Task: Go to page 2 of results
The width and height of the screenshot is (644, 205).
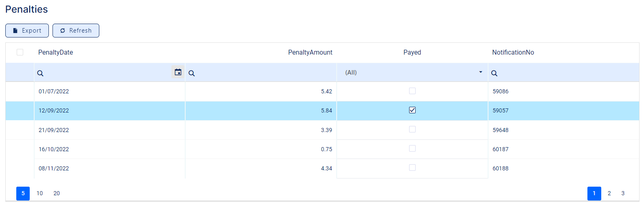Action: (x=609, y=193)
